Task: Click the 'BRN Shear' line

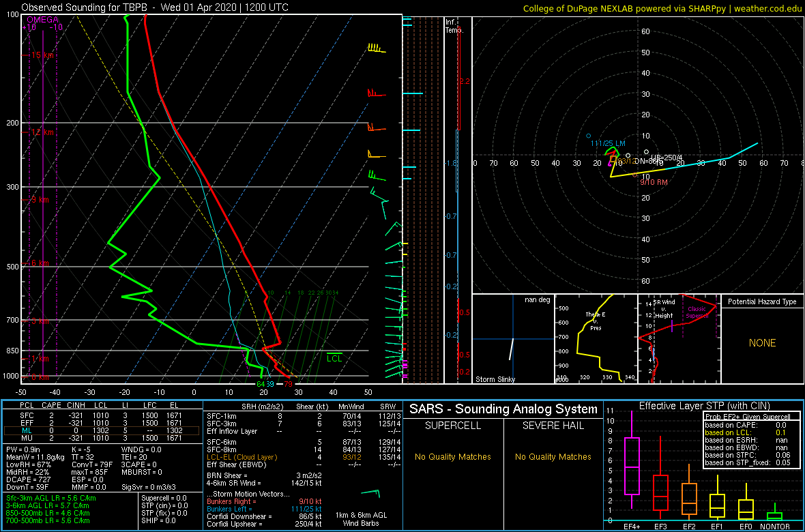Action: point(265,475)
